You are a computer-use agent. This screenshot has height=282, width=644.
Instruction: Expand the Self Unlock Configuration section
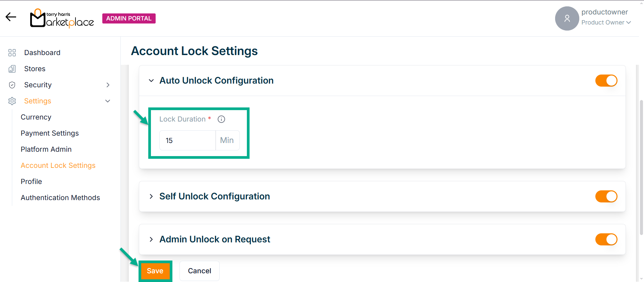pyautogui.click(x=151, y=196)
